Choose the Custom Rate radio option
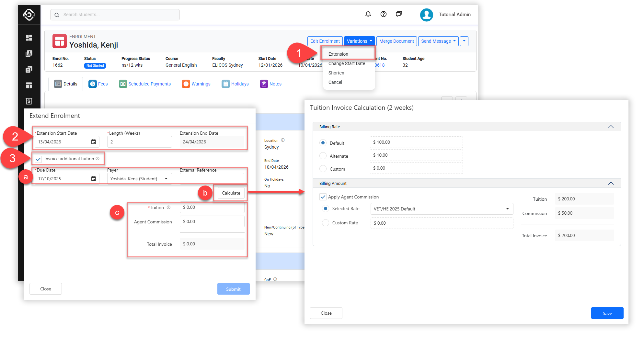The width and height of the screenshot is (644, 338). (326, 223)
